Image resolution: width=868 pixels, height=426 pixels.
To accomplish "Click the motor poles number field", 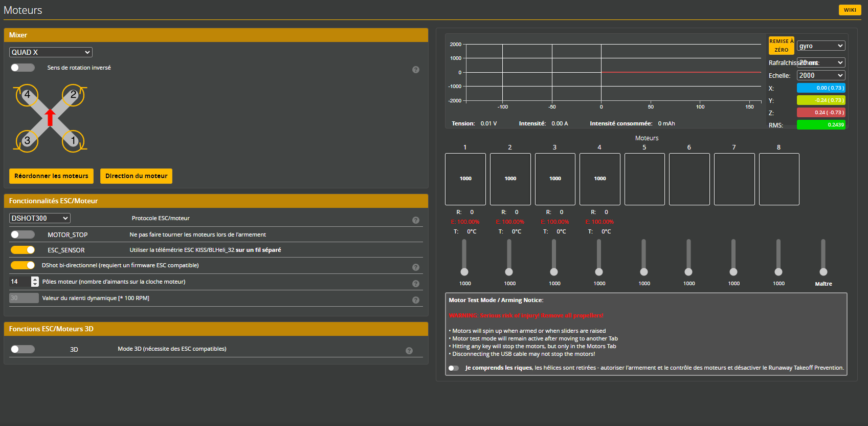I will [x=19, y=282].
